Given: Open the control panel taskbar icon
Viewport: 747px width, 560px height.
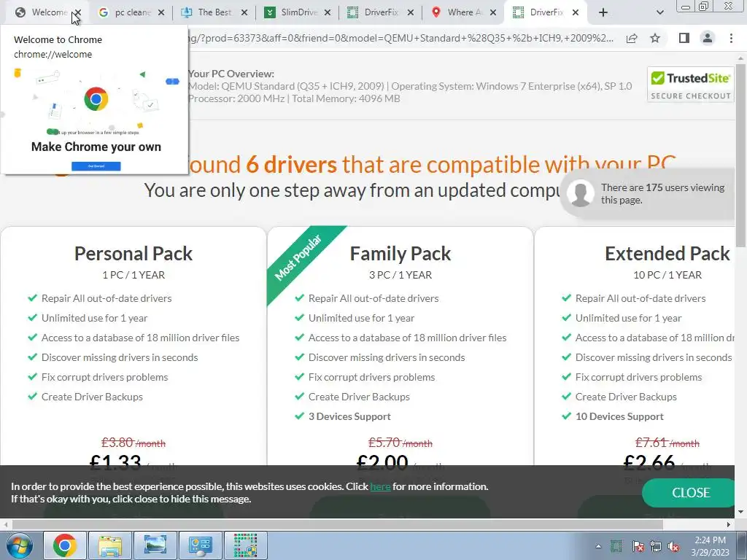Looking at the screenshot, I should (x=201, y=545).
